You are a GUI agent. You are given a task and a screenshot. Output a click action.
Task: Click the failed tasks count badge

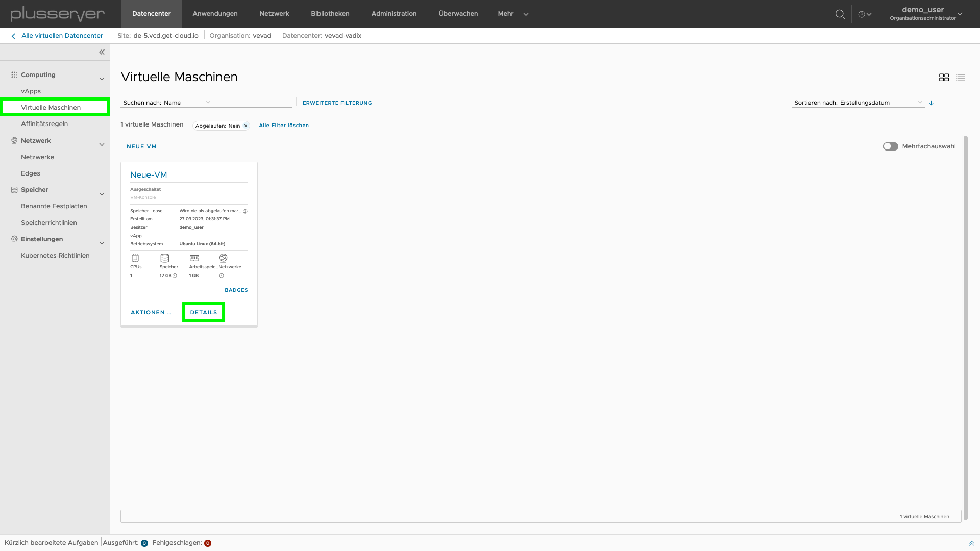(x=208, y=543)
